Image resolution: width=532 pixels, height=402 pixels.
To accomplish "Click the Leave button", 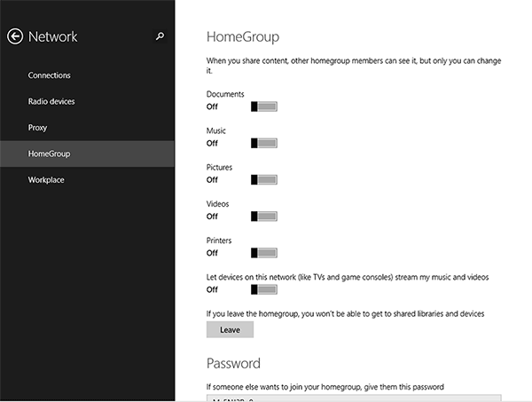I will 230,329.
